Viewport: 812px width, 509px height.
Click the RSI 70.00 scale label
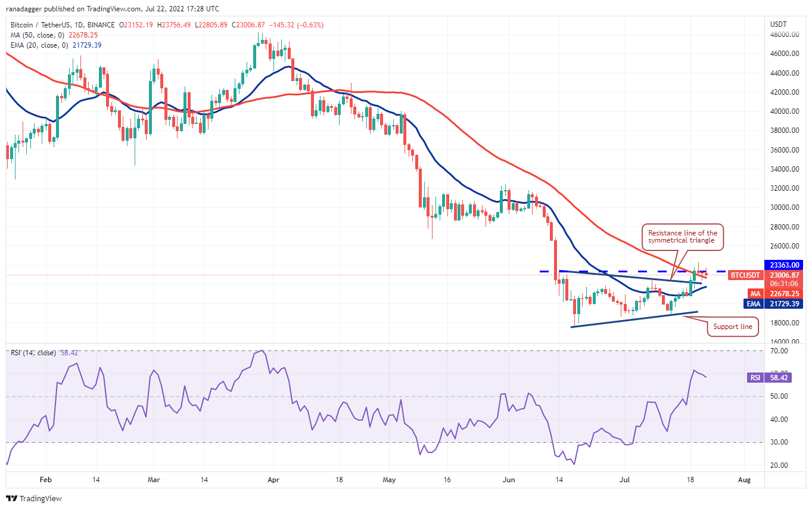pyautogui.click(x=779, y=351)
